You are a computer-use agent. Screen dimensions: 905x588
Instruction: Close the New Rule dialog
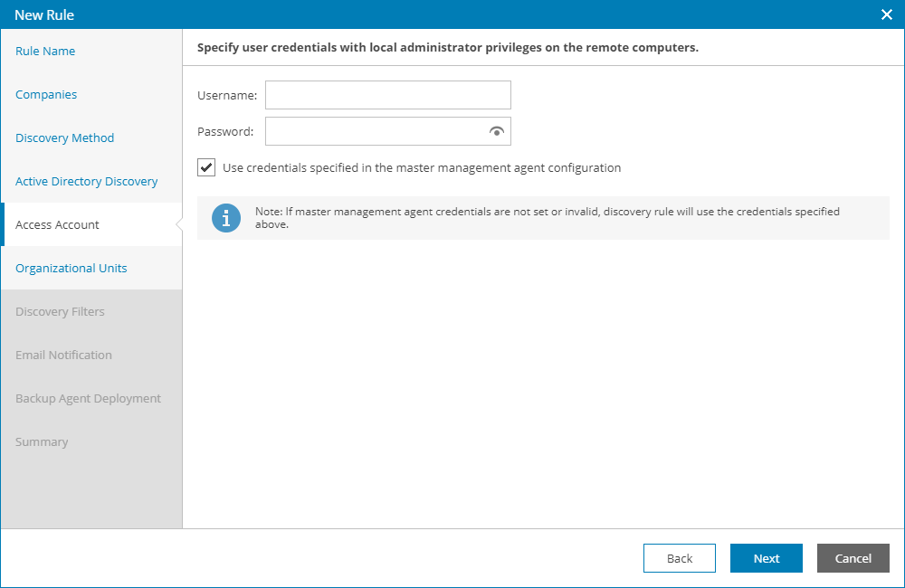coord(887,14)
